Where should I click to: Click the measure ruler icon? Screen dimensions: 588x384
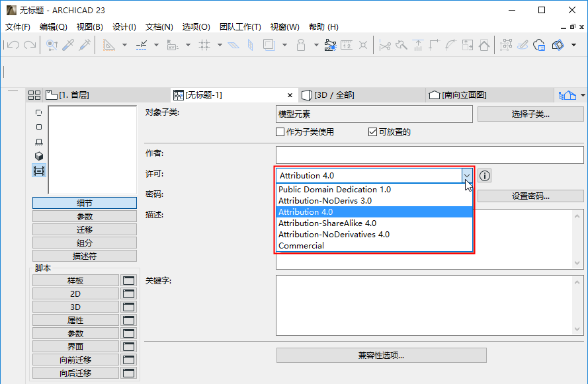[346, 46]
